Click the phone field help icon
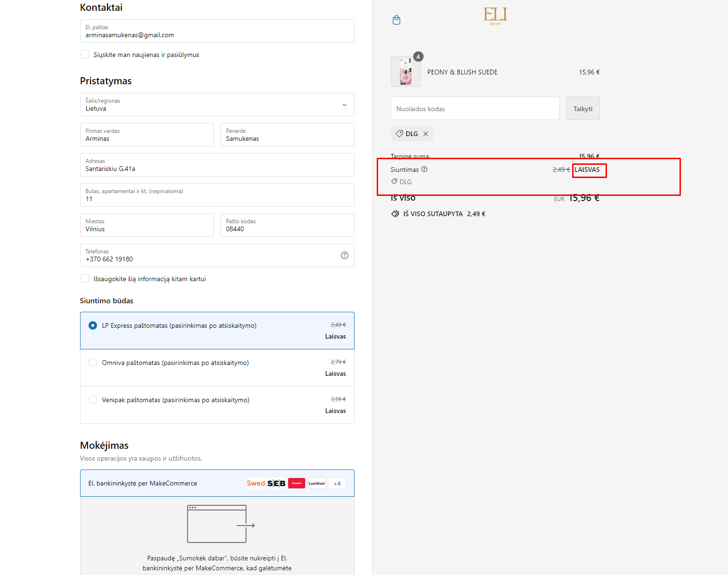This screenshot has width=728, height=575. [345, 255]
